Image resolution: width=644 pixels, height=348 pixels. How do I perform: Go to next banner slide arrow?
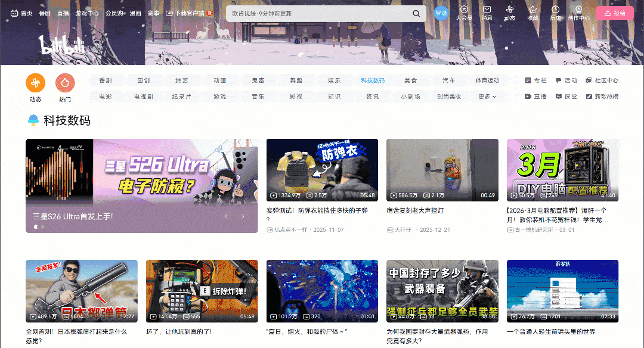pos(243,216)
